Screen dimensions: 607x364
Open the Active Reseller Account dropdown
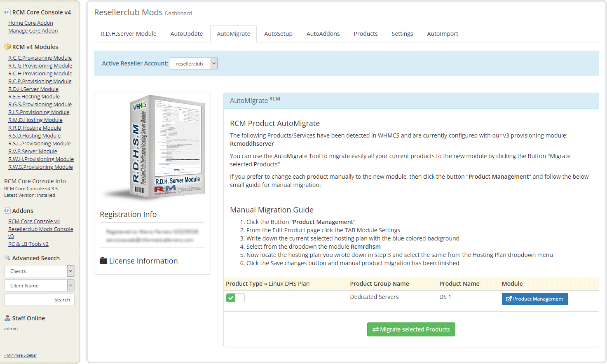click(194, 63)
